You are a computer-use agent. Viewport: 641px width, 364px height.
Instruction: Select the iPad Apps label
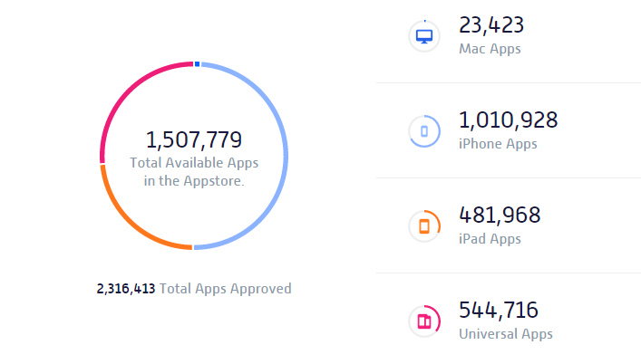(x=491, y=240)
